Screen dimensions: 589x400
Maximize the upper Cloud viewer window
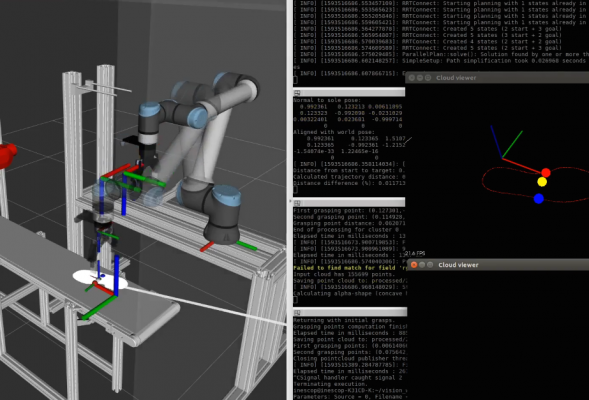click(x=428, y=78)
